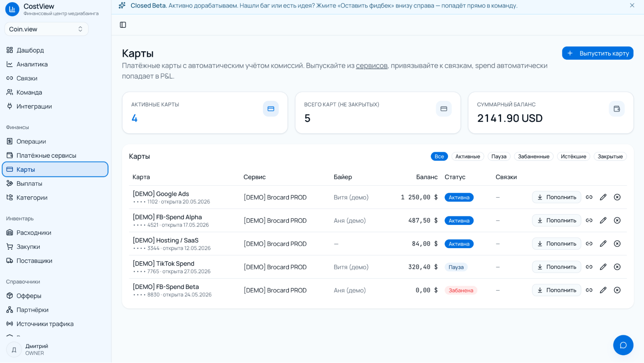This screenshot has width=644, height=363.
Task: Edit the Hosting / SaaS card
Action: [603, 244]
